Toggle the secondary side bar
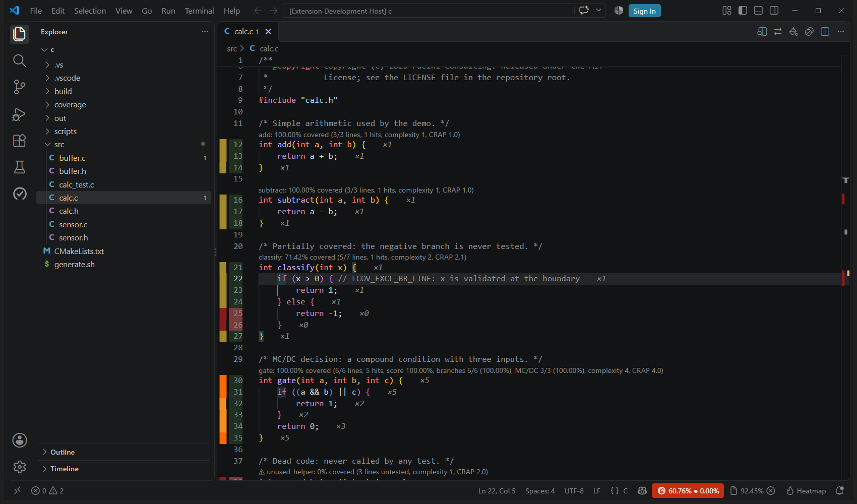 [774, 11]
